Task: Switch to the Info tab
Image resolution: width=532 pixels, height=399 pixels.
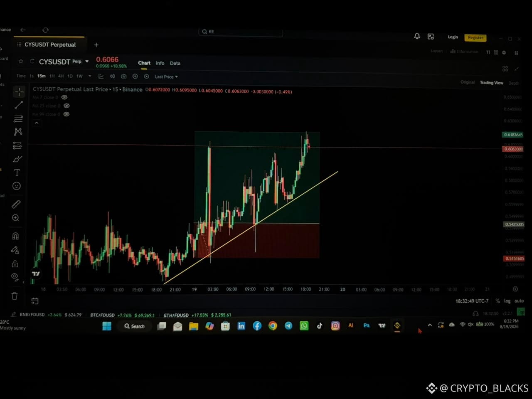Action: pos(160,63)
